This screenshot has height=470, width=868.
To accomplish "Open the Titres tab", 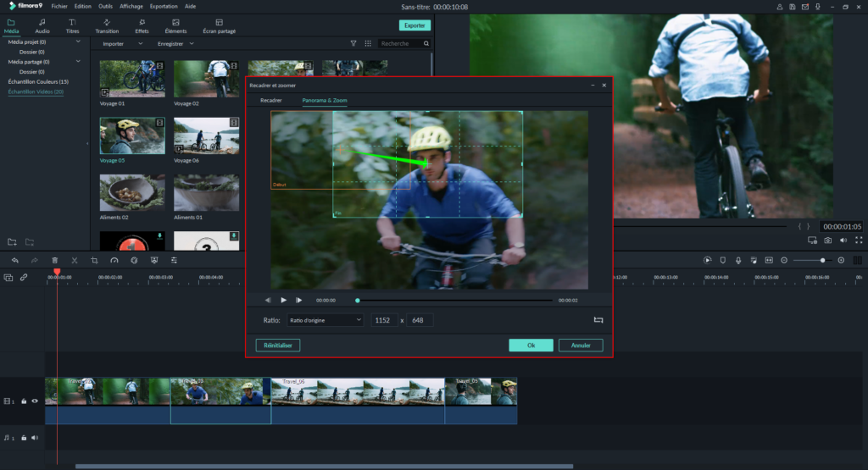I will tap(73, 26).
